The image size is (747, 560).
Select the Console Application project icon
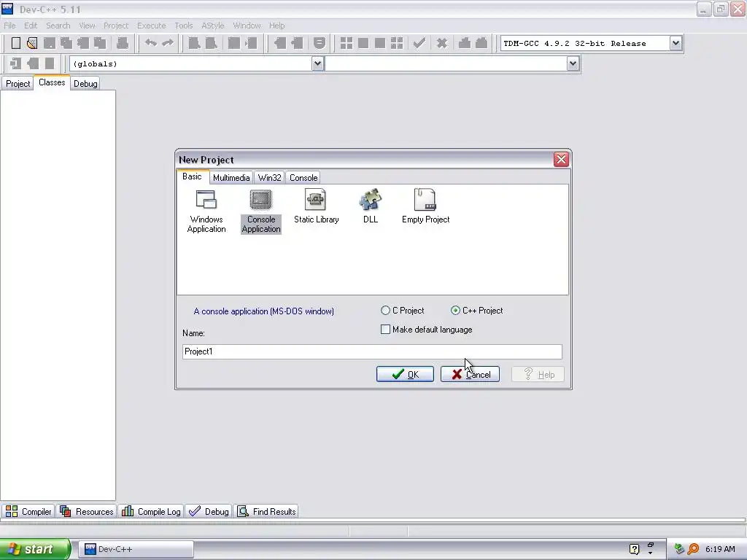[x=261, y=211]
